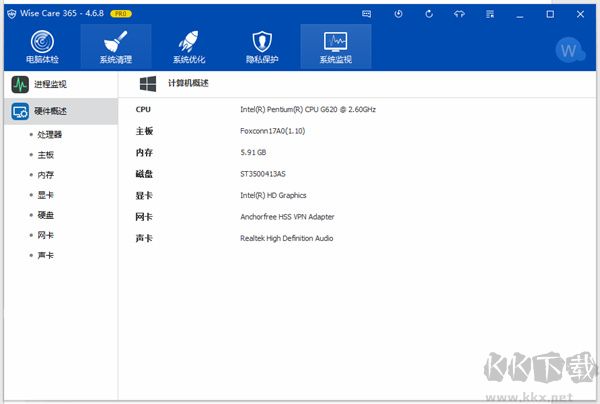Open the 系统清理 system cleaner tab
600x404 pixels.
(x=116, y=47)
